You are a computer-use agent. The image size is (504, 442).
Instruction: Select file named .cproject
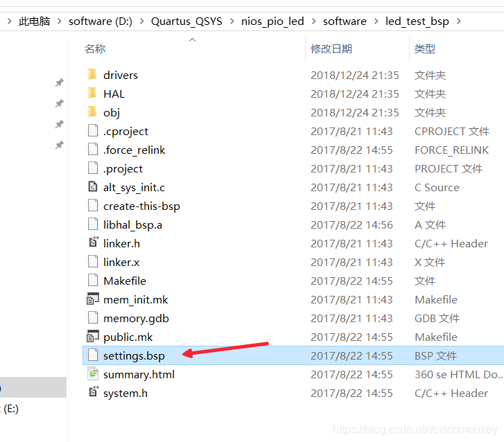pos(125,132)
